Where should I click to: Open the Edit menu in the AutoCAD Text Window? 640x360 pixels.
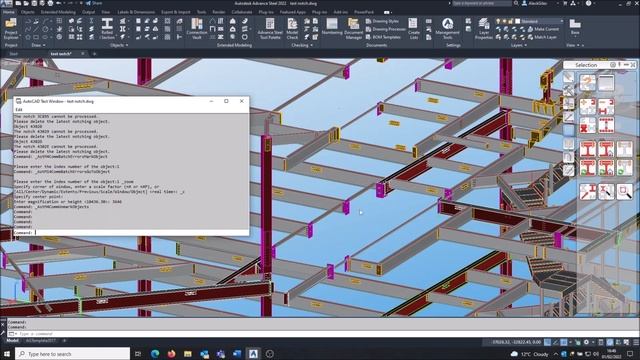tap(19, 109)
